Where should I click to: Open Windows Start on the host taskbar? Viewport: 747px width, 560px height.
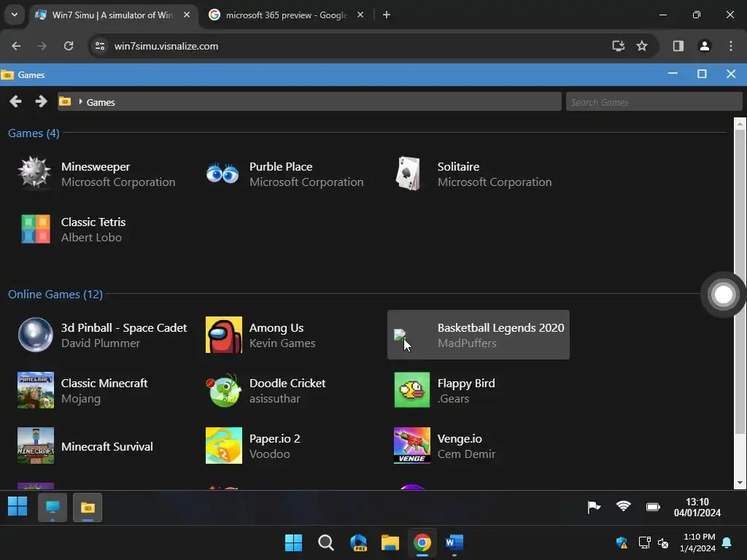coord(293,542)
